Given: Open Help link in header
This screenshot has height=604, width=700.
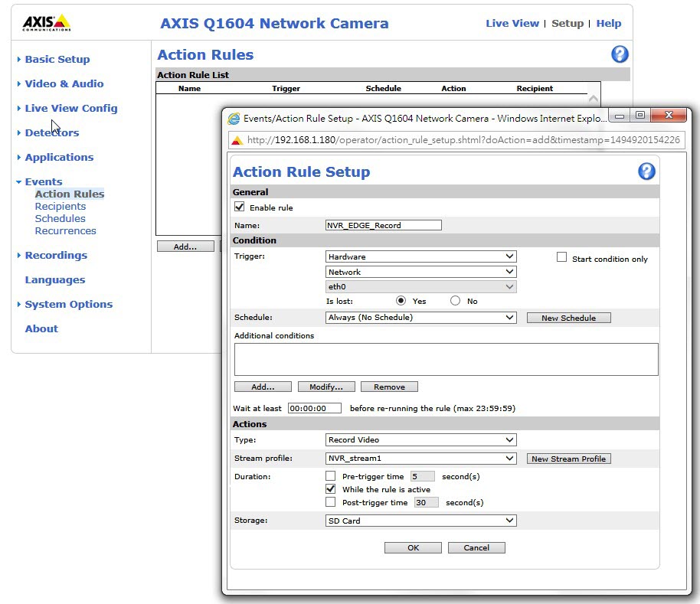Looking at the screenshot, I should tap(609, 23).
